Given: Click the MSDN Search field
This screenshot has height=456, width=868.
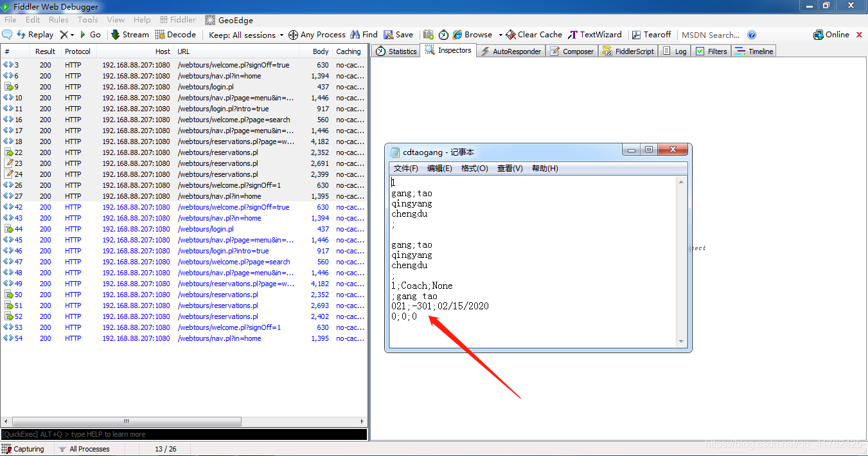Looking at the screenshot, I should [x=711, y=35].
